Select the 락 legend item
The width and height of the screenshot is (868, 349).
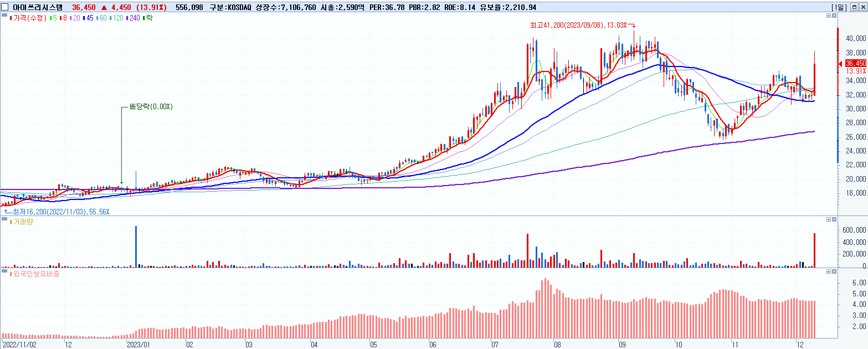(x=147, y=19)
